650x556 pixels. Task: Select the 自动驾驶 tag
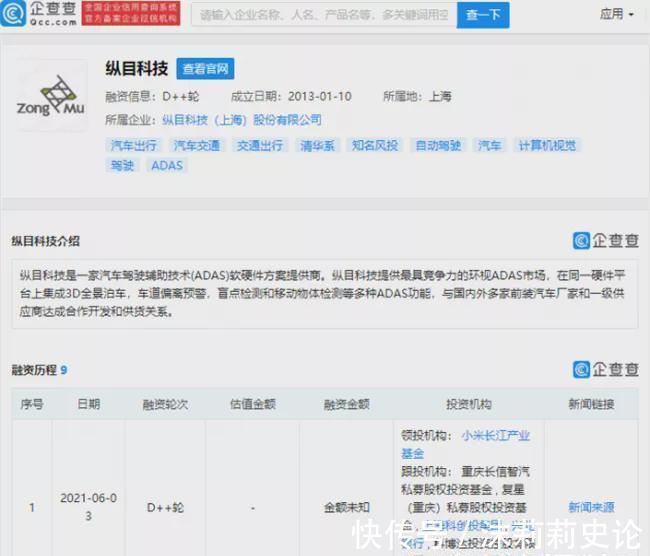[438, 145]
